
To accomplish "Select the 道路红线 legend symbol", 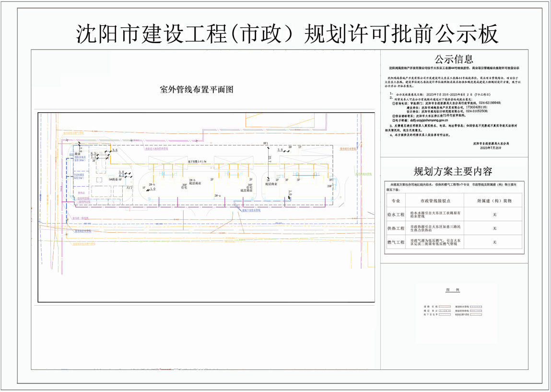I will click(445, 307).
